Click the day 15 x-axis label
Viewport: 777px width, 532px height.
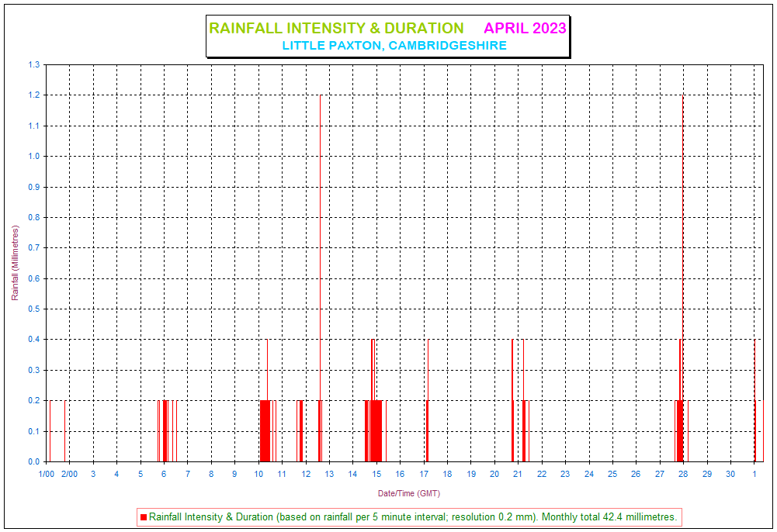click(x=376, y=474)
